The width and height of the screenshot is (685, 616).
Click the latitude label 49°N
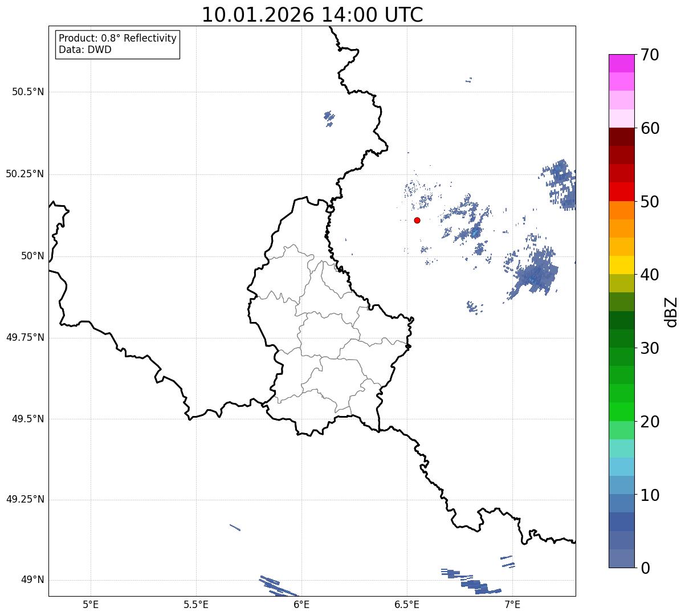coord(32,580)
